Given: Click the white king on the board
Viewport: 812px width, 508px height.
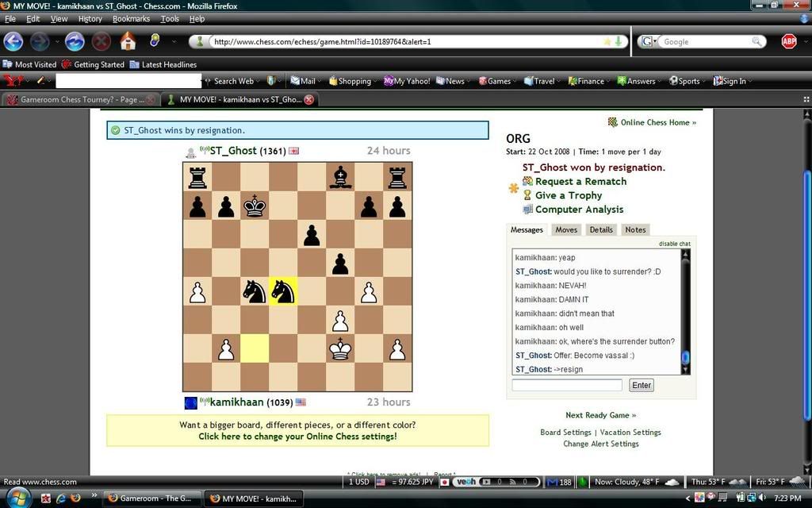Looking at the screenshot, I should [340, 348].
